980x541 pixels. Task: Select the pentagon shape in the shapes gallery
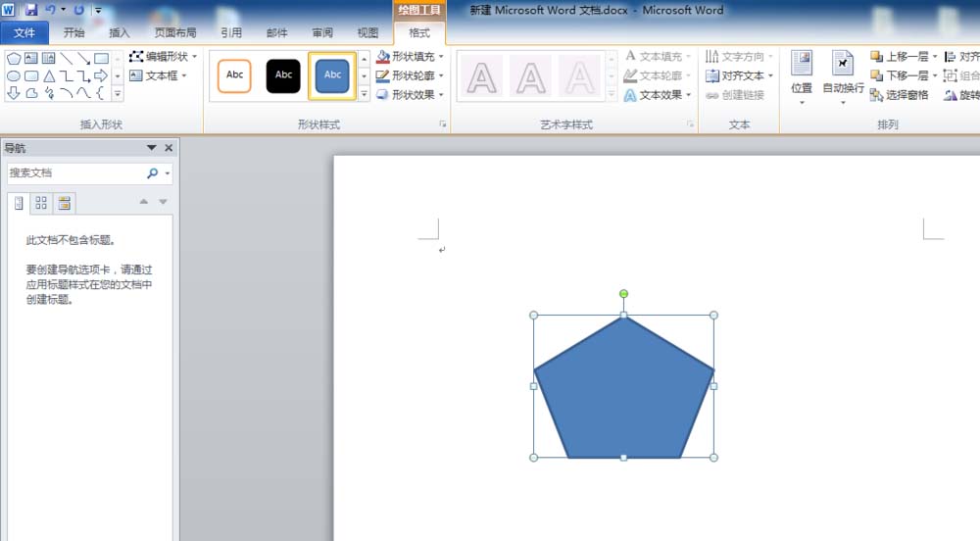coord(14,59)
